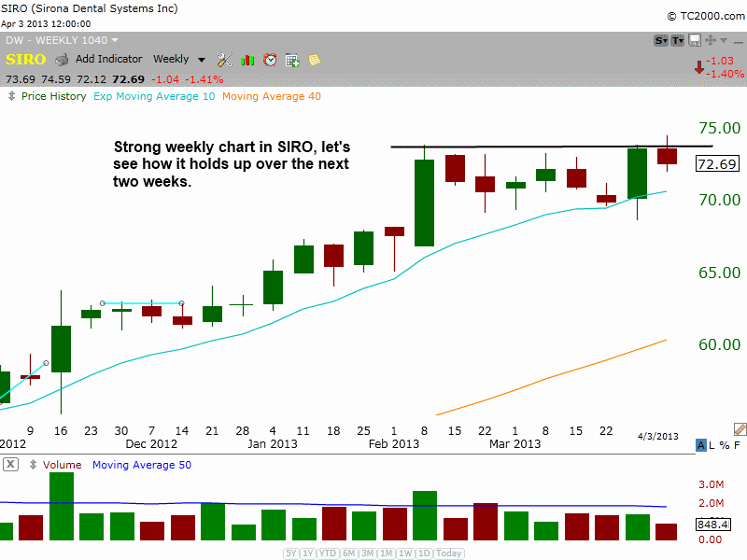Open the yellow sticky note icon
Screen dimensions: 747x560
315,60
